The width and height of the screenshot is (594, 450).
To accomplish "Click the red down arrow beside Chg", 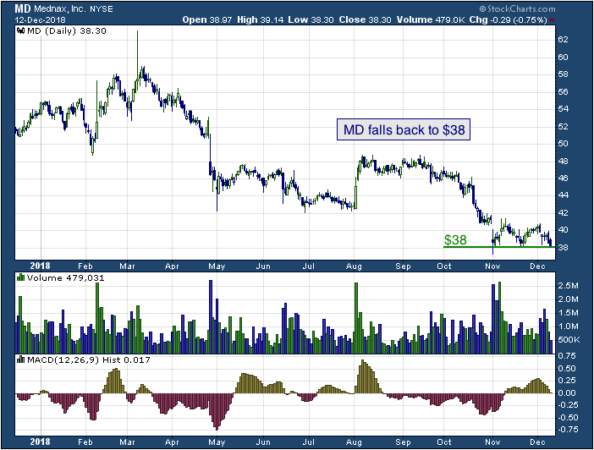I will point(553,20).
